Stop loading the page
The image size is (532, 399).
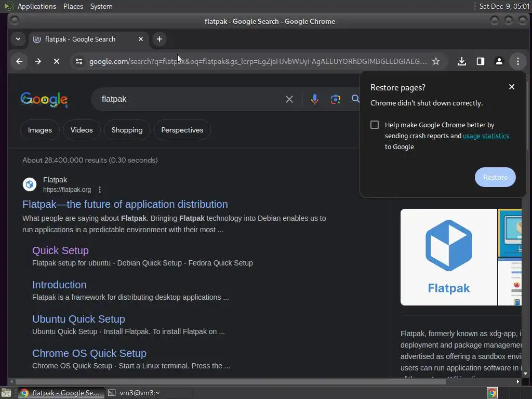pyautogui.click(x=57, y=61)
